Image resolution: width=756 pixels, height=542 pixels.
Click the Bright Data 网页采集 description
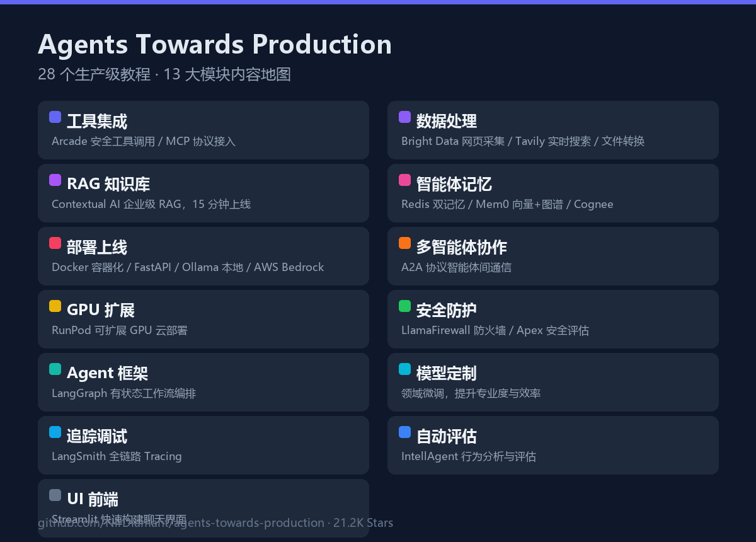pyautogui.click(x=523, y=141)
